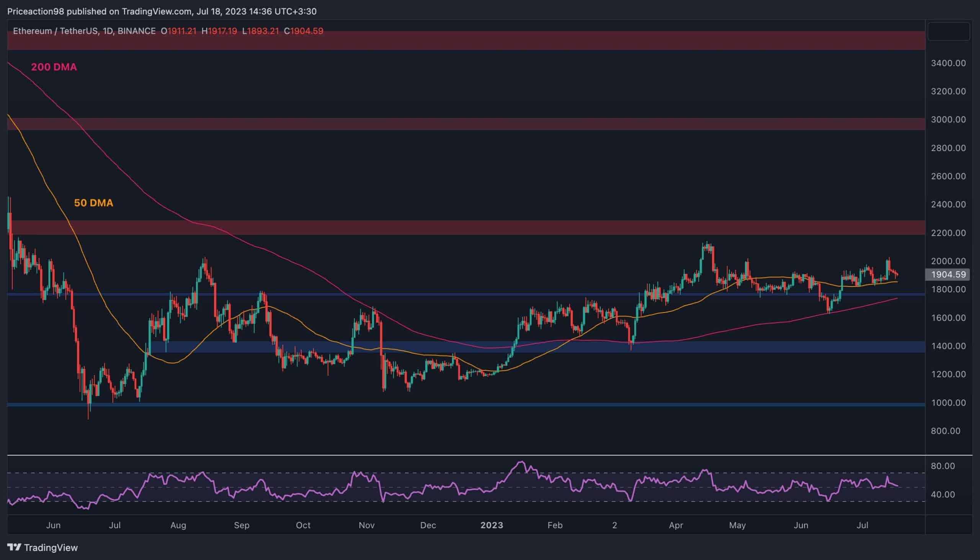
Task: Click the Oct label on time axis
Action: pos(303,526)
